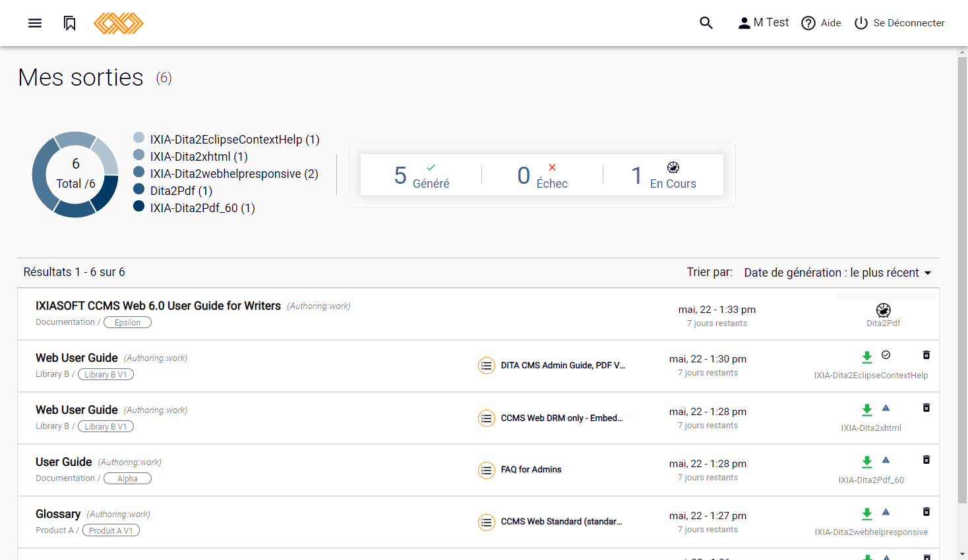Click 'CCMS Web Standard (standar...' ditaval name
968x560 pixels.
tap(562, 522)
